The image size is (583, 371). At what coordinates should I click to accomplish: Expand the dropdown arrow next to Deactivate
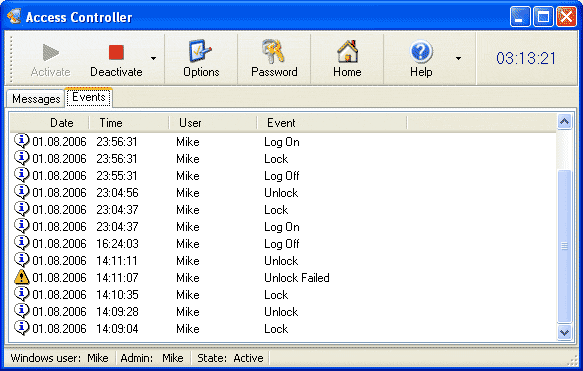coord(153,58)
